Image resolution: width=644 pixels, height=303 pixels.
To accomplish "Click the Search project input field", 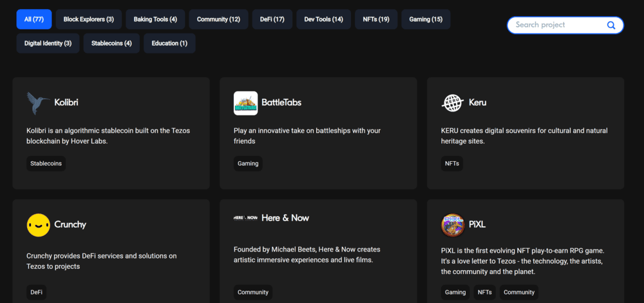I will coord(557,25).
